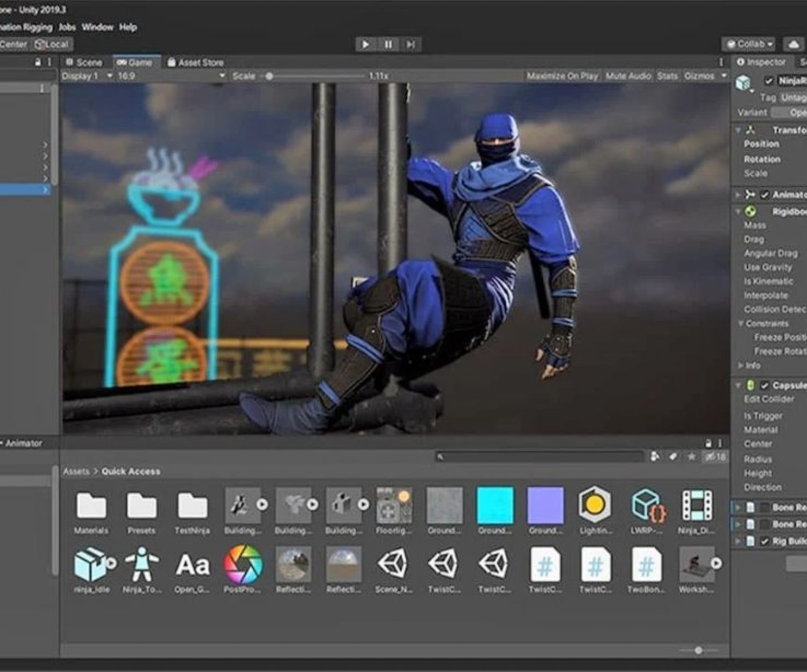The width and height of the screenshot is (807, 672).
Task: Open the Materials folder
Action: (x=91, y=506)
